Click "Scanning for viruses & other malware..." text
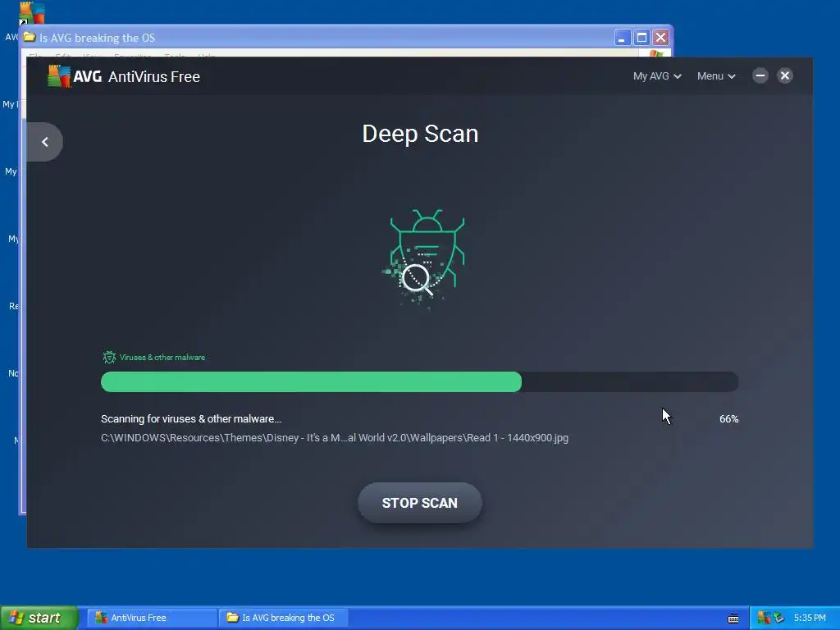The height and width of the screenshot is (630, 840). (x=190, y=419)
